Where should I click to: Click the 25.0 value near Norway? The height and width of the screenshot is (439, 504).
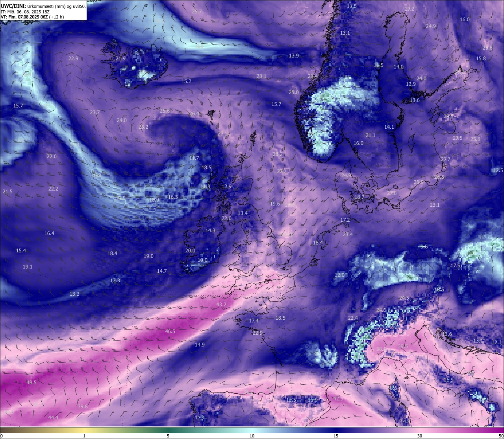click(294, 92)
